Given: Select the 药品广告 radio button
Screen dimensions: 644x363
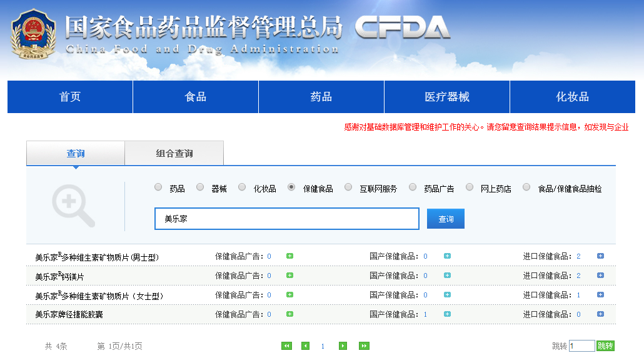Looking at the screenshot, I should [x=413, y=187].
